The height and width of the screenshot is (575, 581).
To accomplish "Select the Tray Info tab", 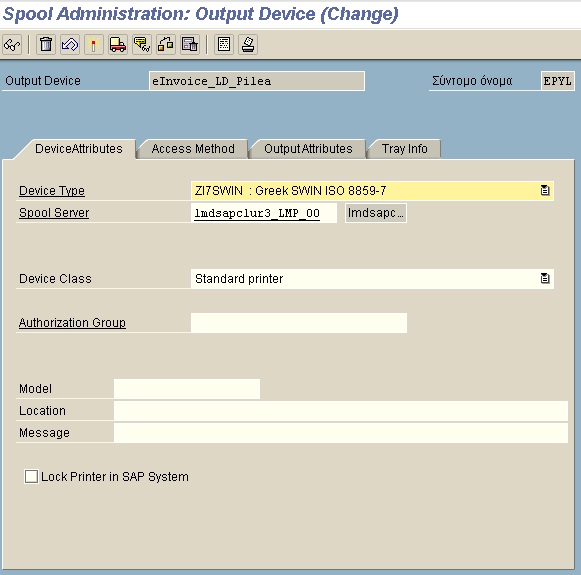I will [x=405, y=149].
